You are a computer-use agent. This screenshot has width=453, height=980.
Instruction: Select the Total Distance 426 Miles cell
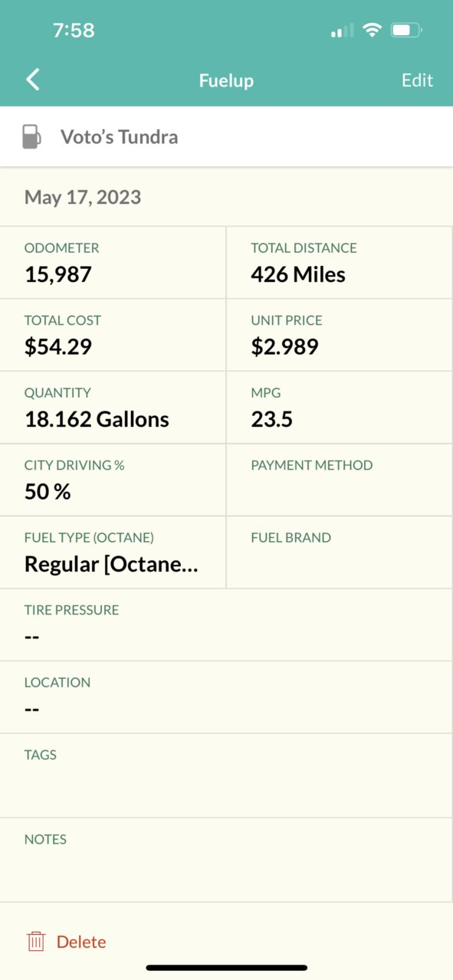(x=340, y=263)
